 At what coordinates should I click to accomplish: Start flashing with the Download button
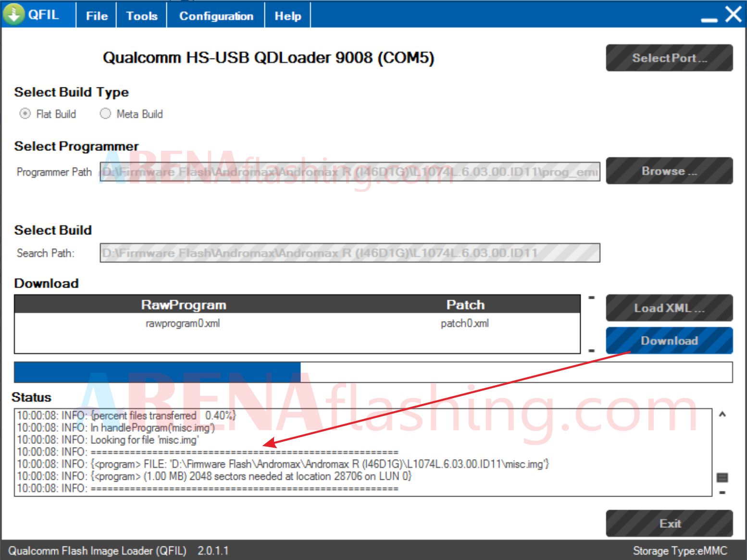pyautogui.click(x=669, y=341)
